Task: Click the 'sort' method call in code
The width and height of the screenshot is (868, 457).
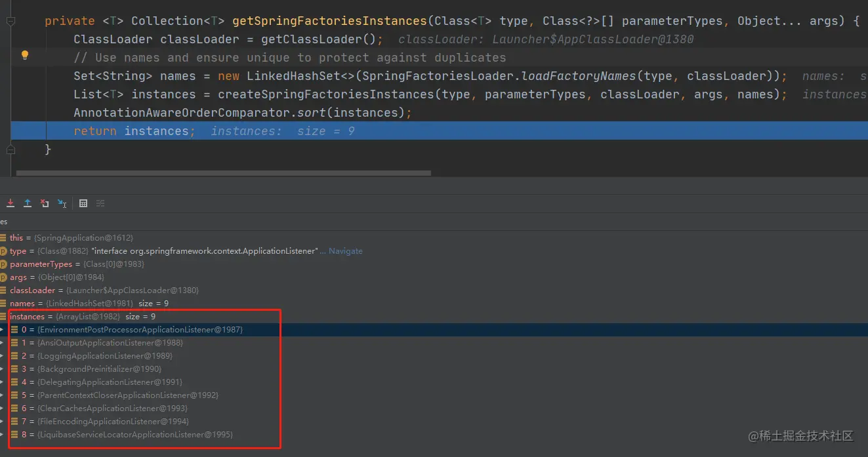Action: 312,113
